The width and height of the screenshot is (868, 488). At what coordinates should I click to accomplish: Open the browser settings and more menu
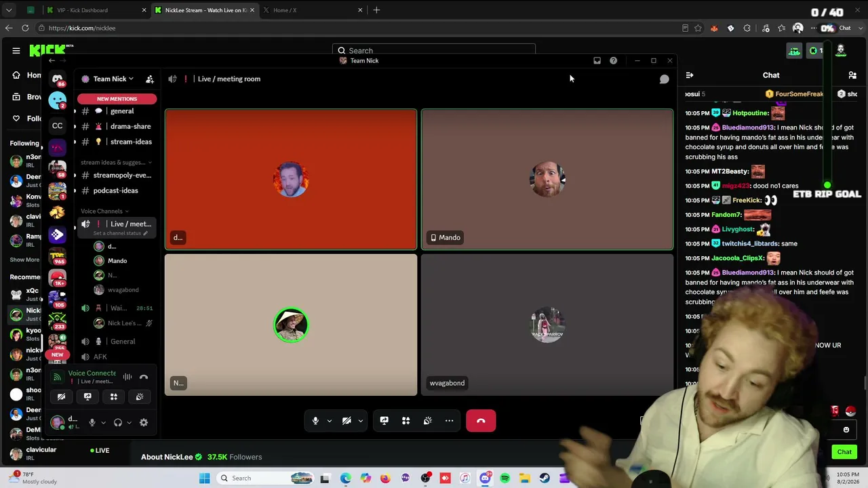pyautogui.click(x=813, y=28)
